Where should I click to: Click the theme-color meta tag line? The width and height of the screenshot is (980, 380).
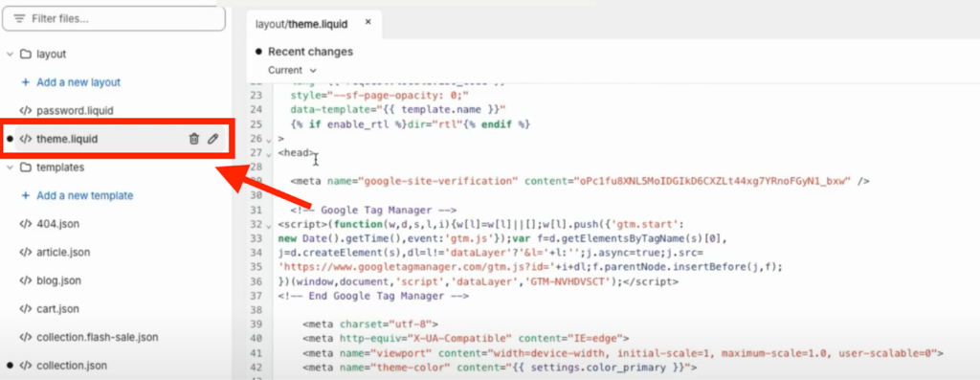(x=500, y=368)
